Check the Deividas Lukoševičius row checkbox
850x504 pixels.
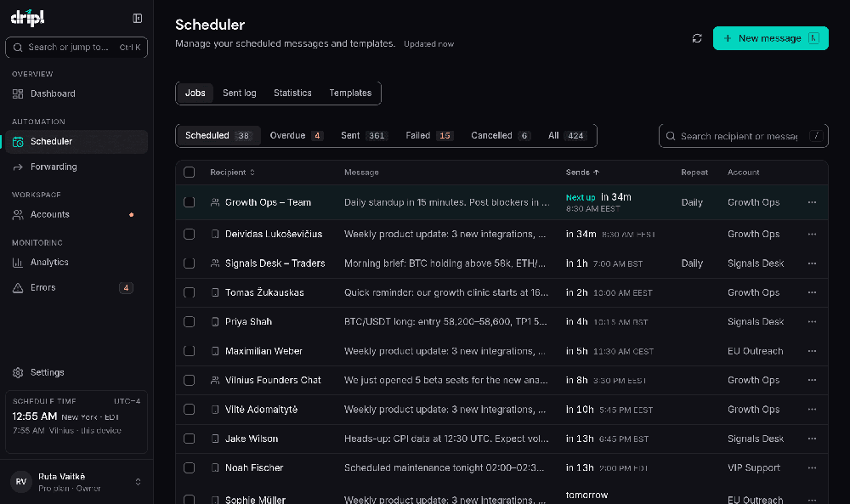190,234
